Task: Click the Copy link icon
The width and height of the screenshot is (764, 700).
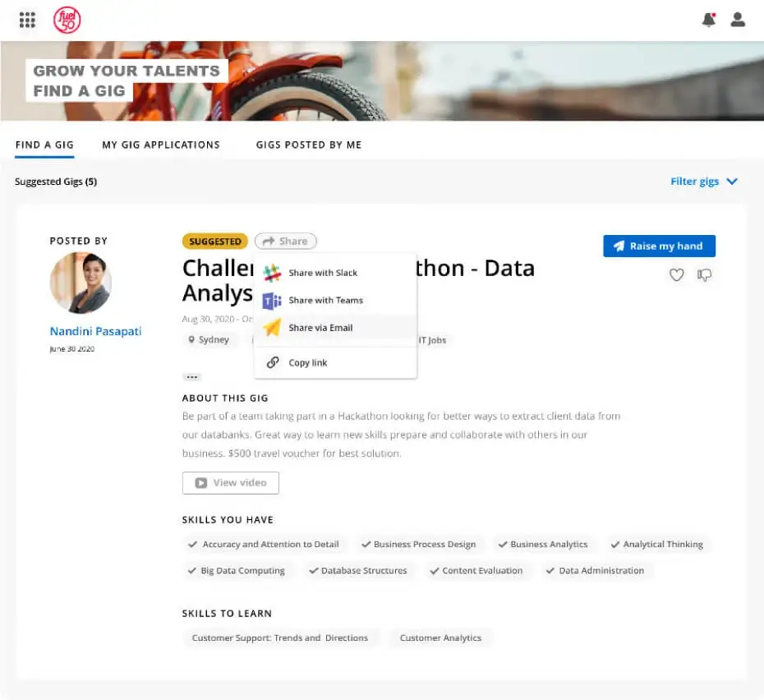Action: (x=272, y=362)
